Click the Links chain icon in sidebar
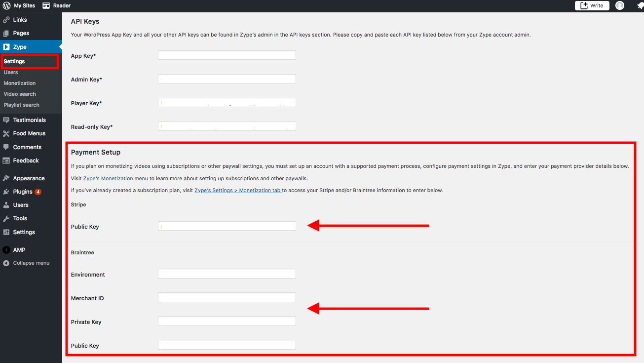Screen dimensions: 644x363 pos(6,20)
